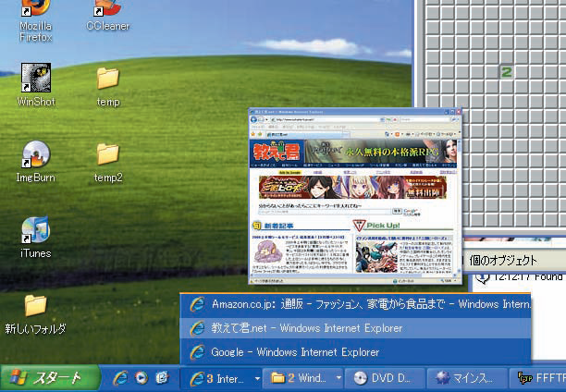Launch Windows Media Player from Quick Launch
566x392 pixels.
tap(141, 378)
